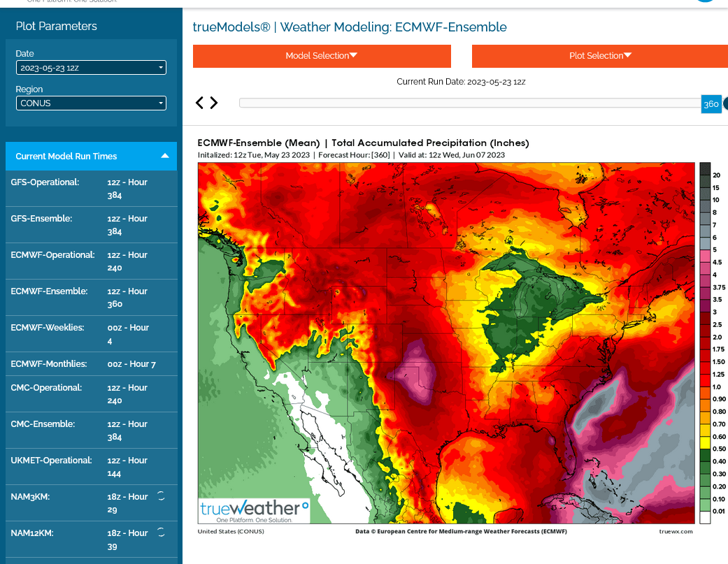Select the UKMET-Operational model label
The width and height of the screenshot is (728, 564).
point(51,461)
